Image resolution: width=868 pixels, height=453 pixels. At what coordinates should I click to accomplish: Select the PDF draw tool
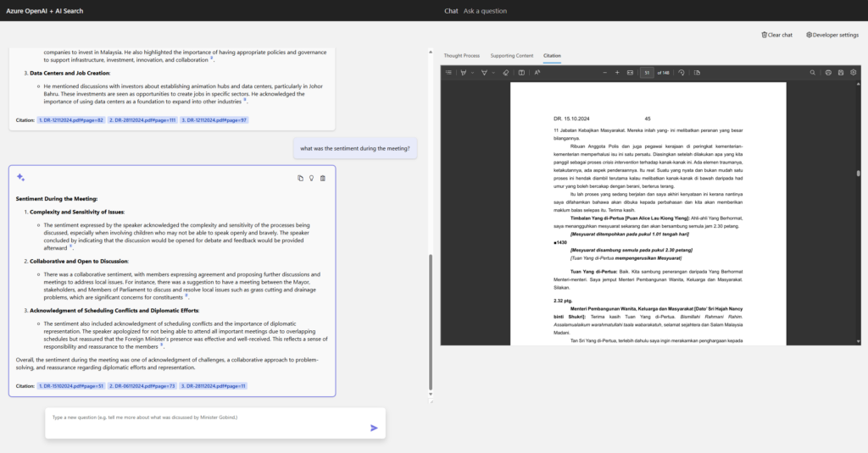(484, 73)
